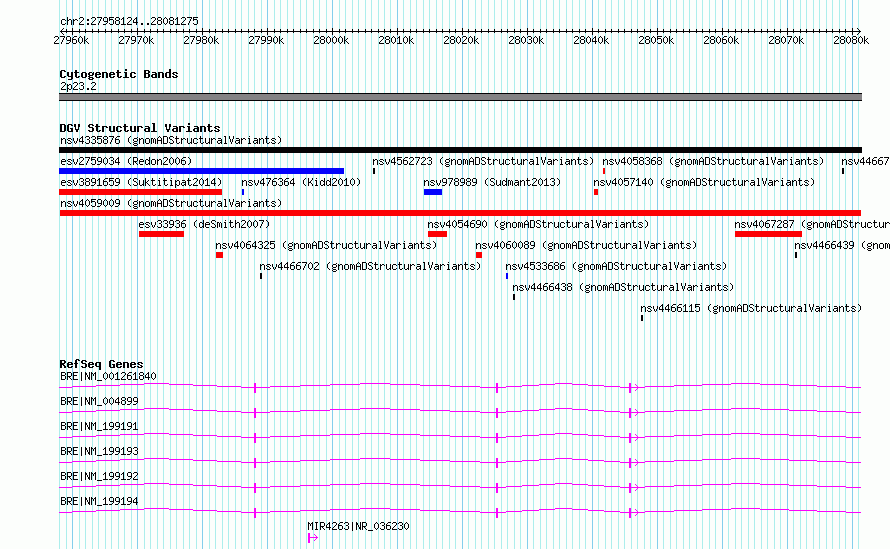Image resolution: width=890 pixels, height=549 pixels.
Task: Select the long blue esv2759034 Redon2006 bar
Action: coord(201,171)
